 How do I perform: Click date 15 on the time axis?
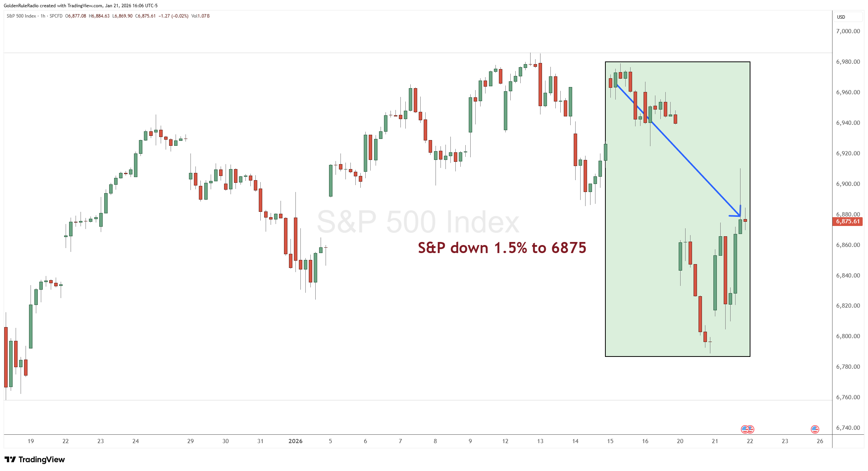point(610,441)
